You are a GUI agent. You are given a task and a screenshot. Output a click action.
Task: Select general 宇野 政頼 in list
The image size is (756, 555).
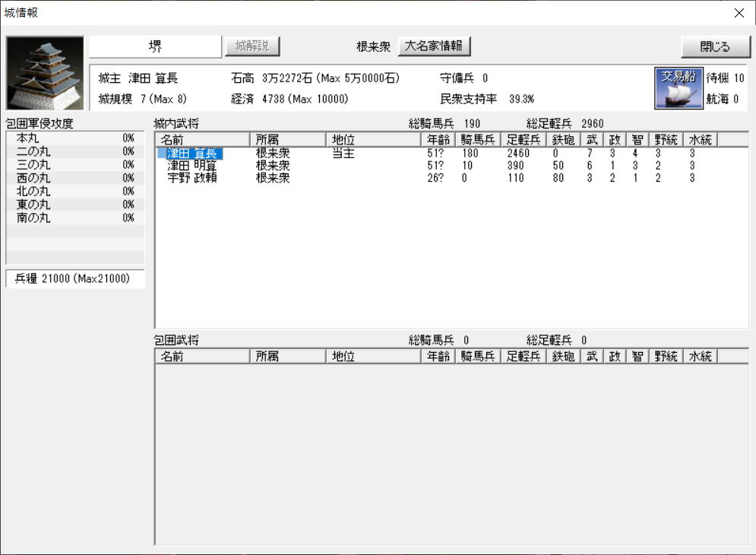[x=191, y=178]
